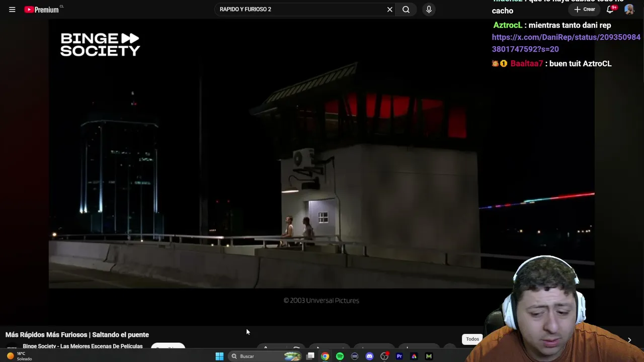Image resolution: width=644 pixels, height=362 pixels.
Task: Open the weather widget showing 16°C Soleado
Action: pyautogui.click(x=19, y=356)
